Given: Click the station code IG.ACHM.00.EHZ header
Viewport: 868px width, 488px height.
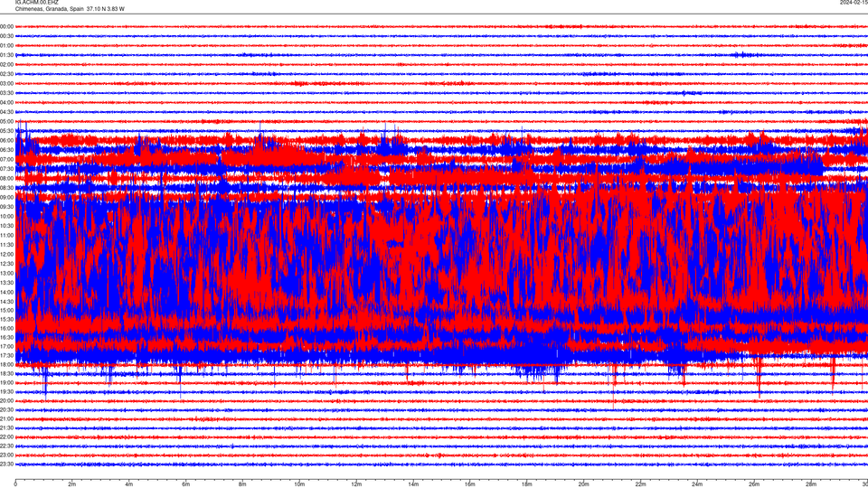Looking at the screenshot, I should tap(36, 2).
